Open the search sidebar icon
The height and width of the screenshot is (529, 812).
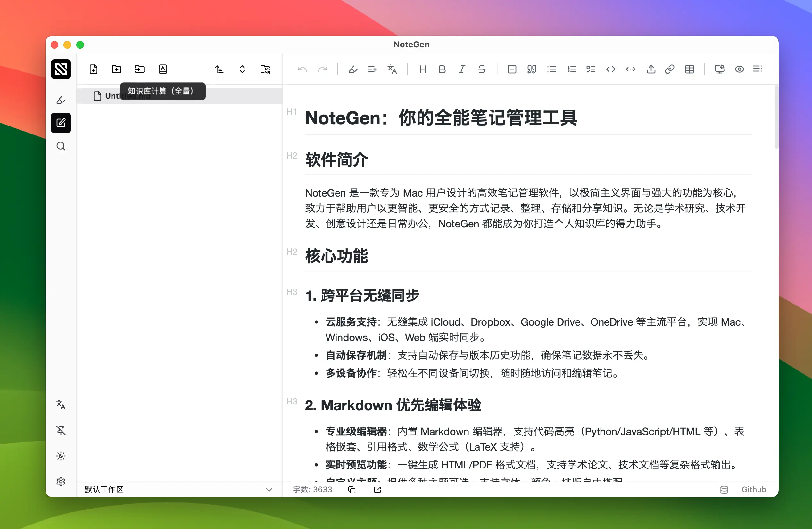(61, 146)
